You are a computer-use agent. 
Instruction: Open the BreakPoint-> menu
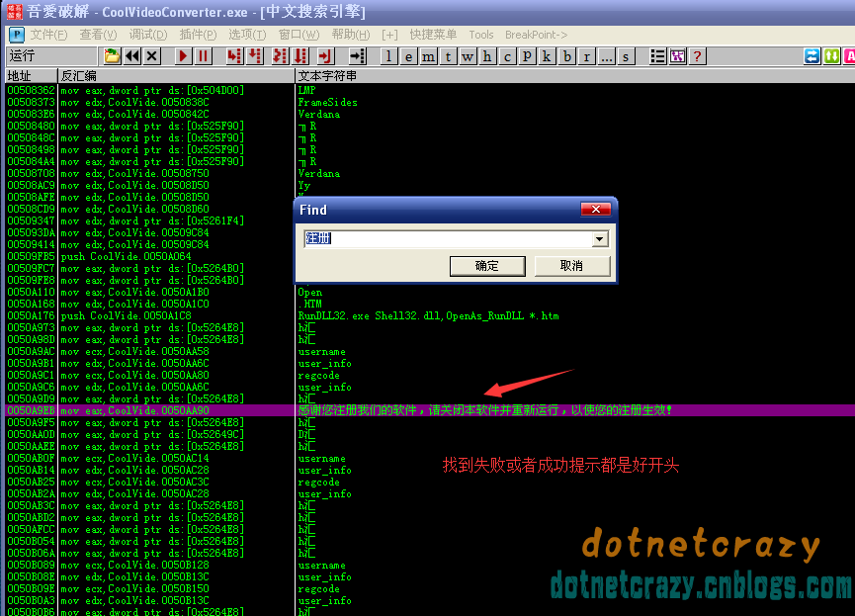coord(536,35)
